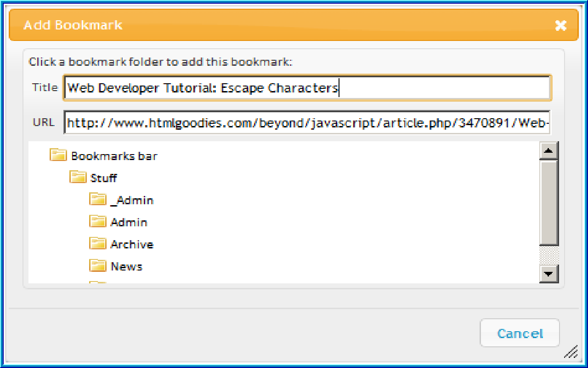Select the Stuff folder
Screen dimensions: 588x368
pos(104,178)
